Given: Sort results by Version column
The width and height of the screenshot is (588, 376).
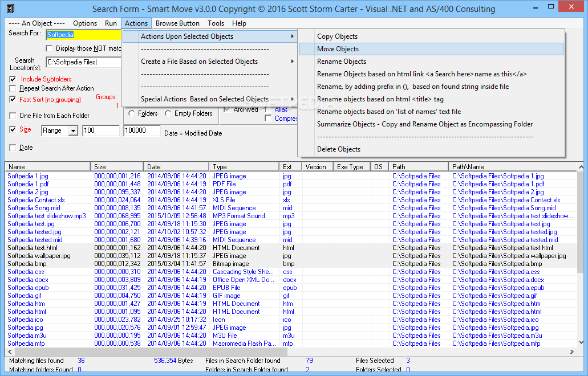Looking at the screenshot, I should click(318, 167).
